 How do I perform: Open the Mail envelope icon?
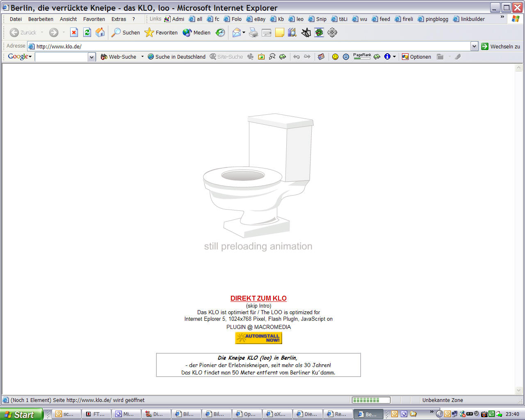236,32
